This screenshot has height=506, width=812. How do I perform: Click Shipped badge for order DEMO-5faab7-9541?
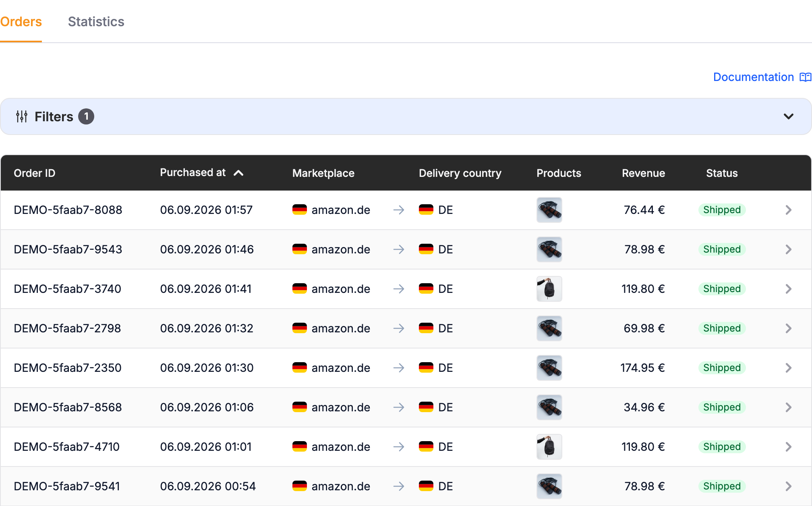(722, 486)
